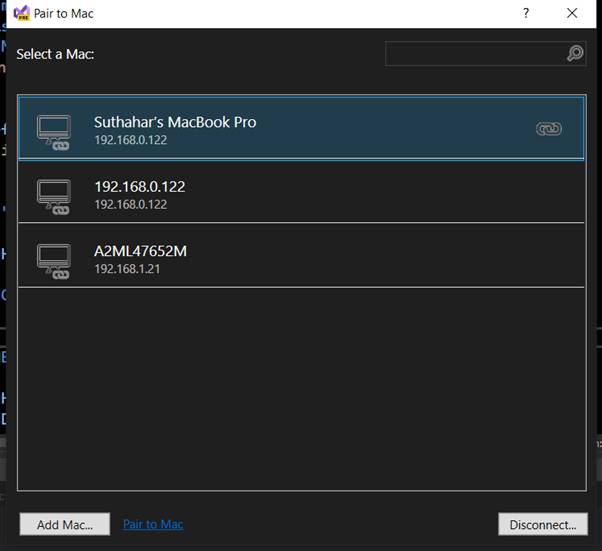
Task: Click the Select a Mac label
Action: pos(55,54)
